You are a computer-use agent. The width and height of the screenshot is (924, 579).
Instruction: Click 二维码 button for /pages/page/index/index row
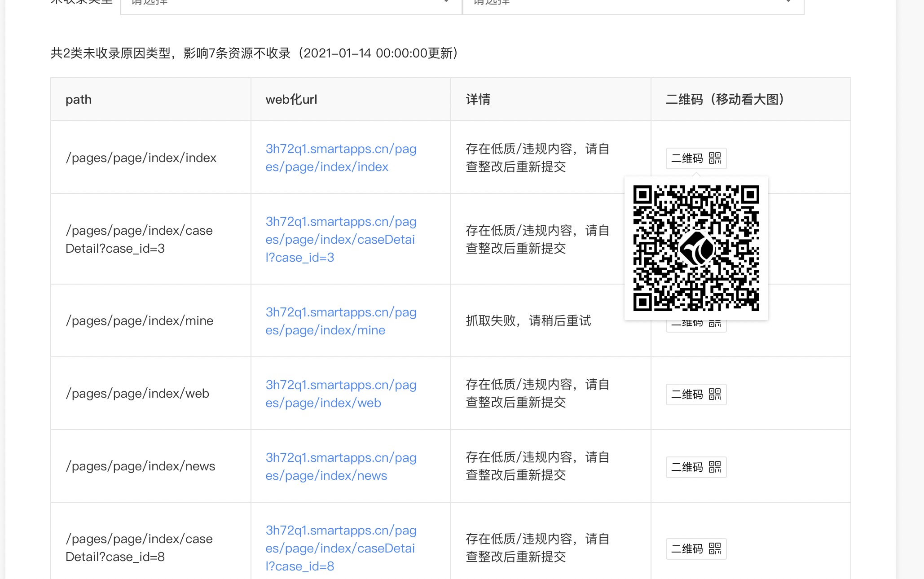696,158
